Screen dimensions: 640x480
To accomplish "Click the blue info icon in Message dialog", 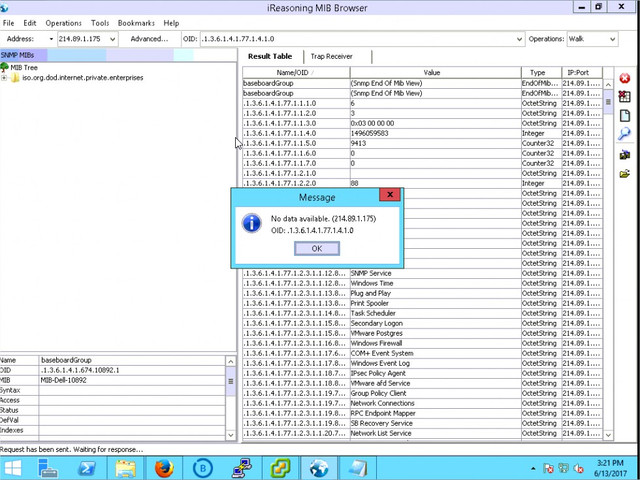I will 251,224.
